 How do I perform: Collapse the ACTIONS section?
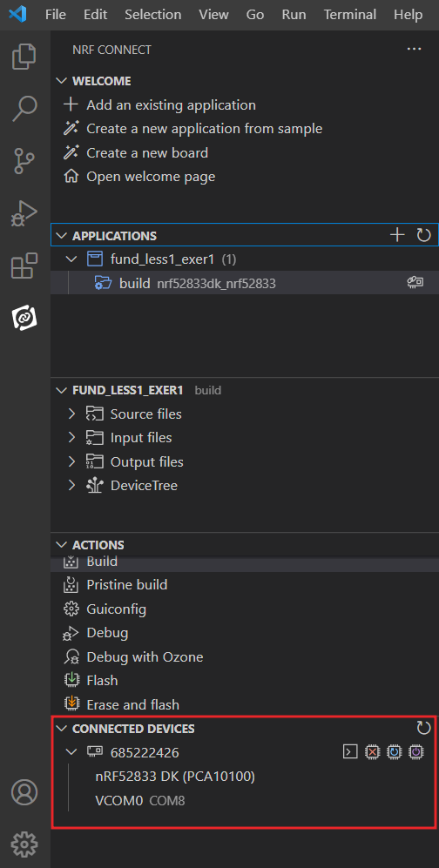click(62, 545)
